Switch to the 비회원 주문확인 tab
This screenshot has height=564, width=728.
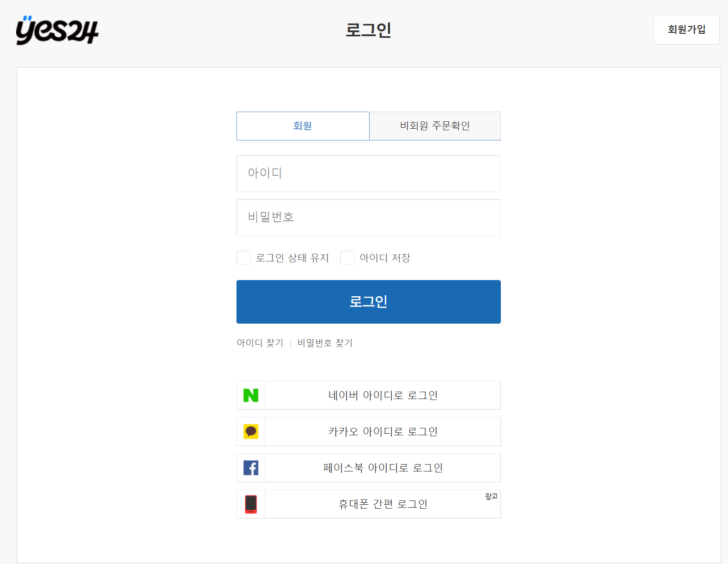click(x=435, y=126)
